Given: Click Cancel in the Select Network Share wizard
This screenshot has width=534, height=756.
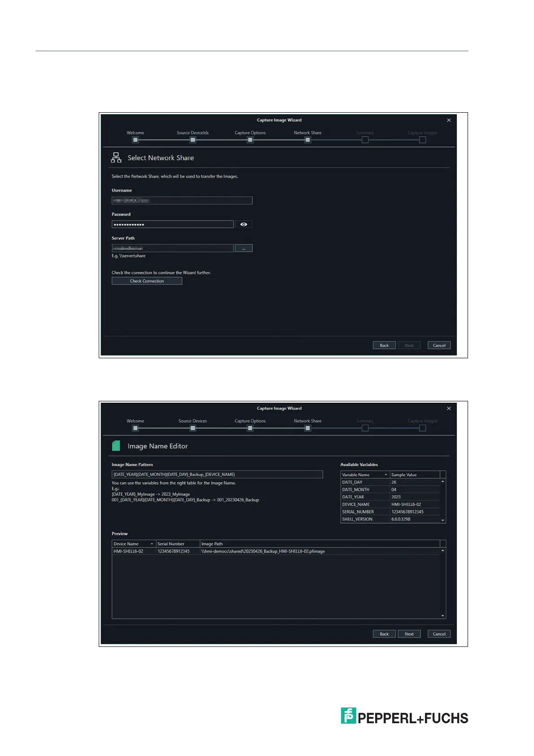Looking at the screenshot, I should point(439,345).
